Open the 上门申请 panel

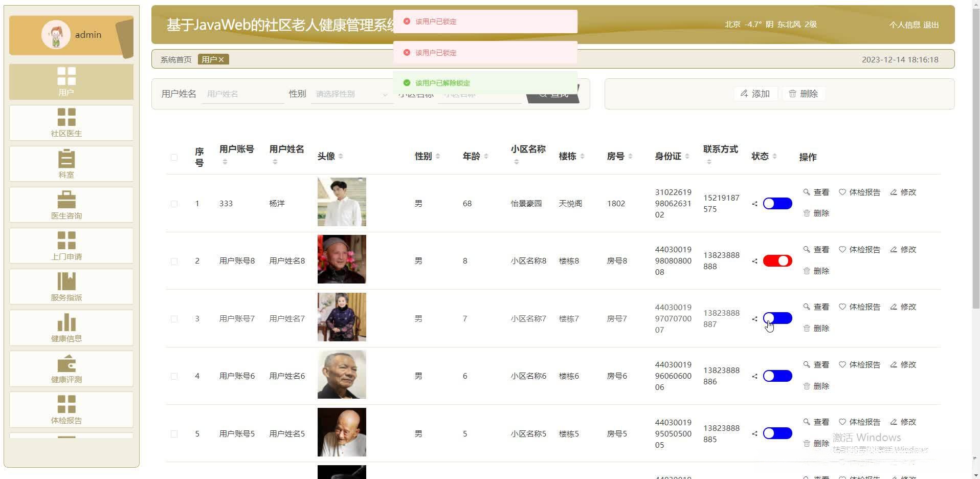click(x=71, y=246)
